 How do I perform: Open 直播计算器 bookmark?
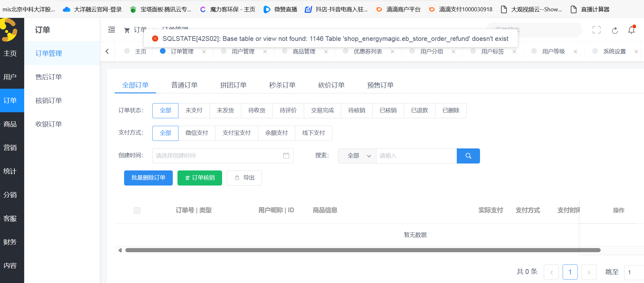pyautogui.click(x=590, y=9)
